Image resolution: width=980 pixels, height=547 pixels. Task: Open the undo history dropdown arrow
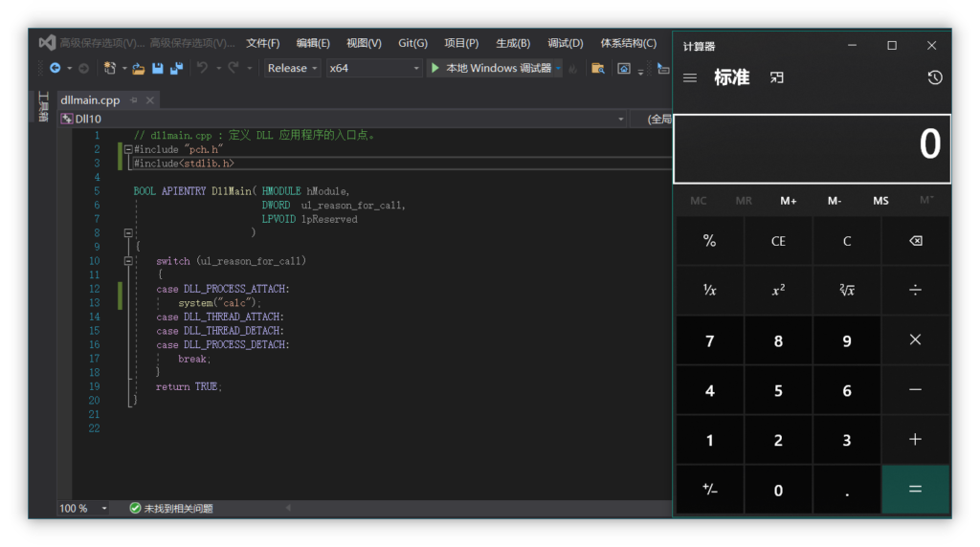(218, 68)
